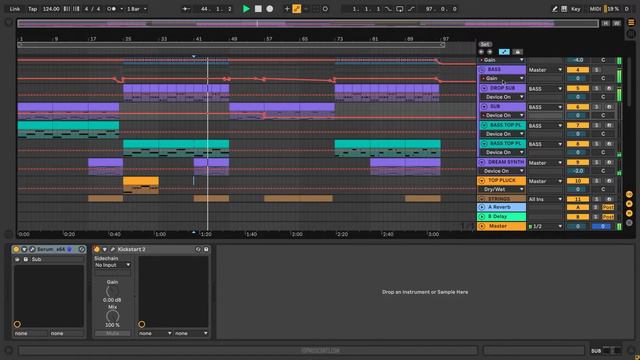Click the Punch-Out switch icon
640x360 pixels.
coord(411,9)
